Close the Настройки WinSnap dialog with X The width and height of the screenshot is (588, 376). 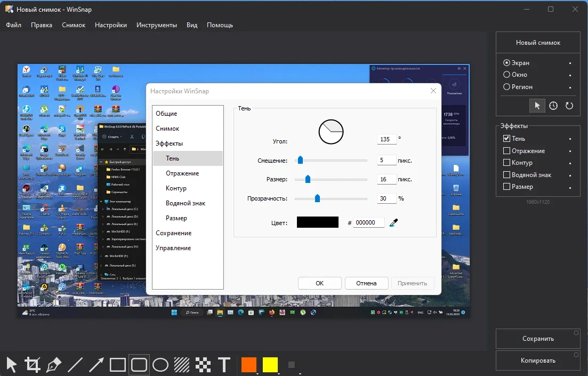pyautogui.click(x=433, y=91)
